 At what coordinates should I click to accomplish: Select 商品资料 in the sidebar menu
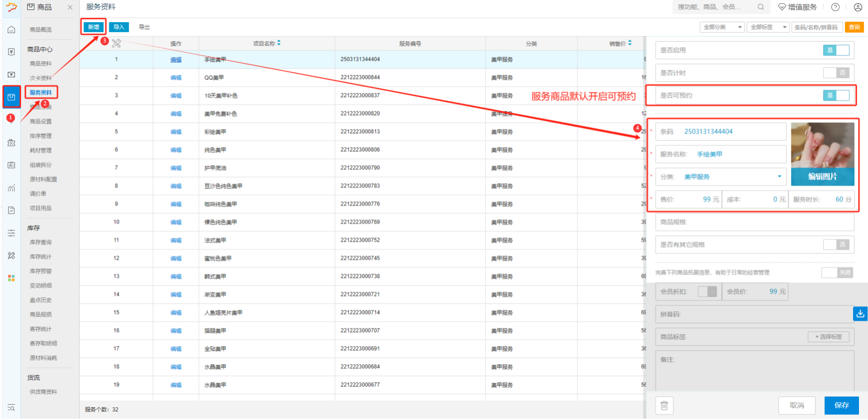[x=41, y=64]
